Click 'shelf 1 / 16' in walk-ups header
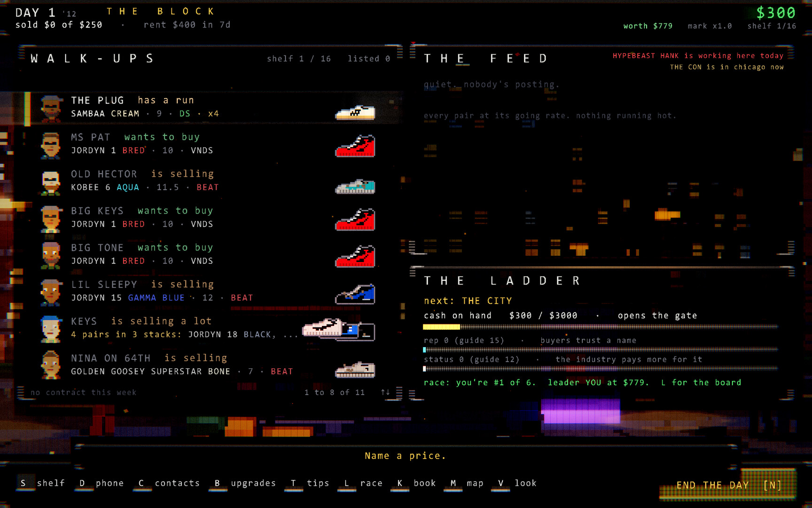The image size is (812, 508). click(299, 58)
